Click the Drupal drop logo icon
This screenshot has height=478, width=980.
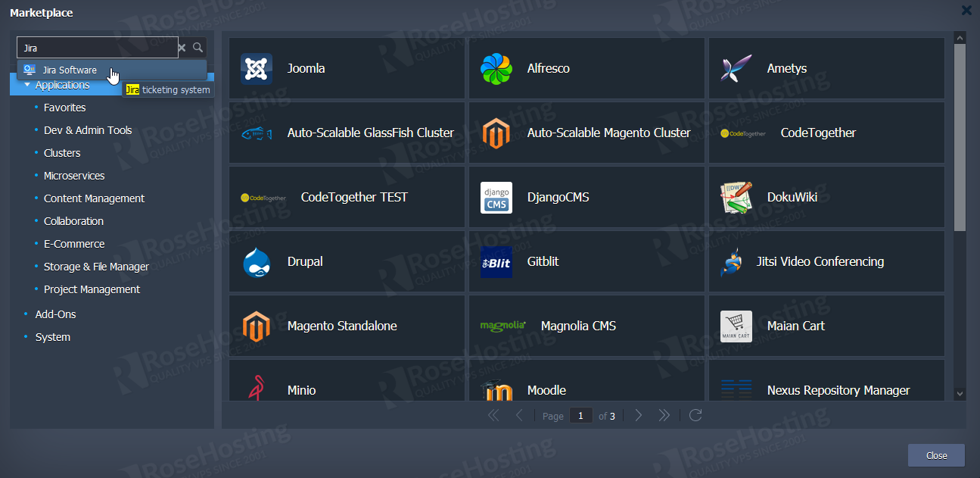[x=257, y=262]
